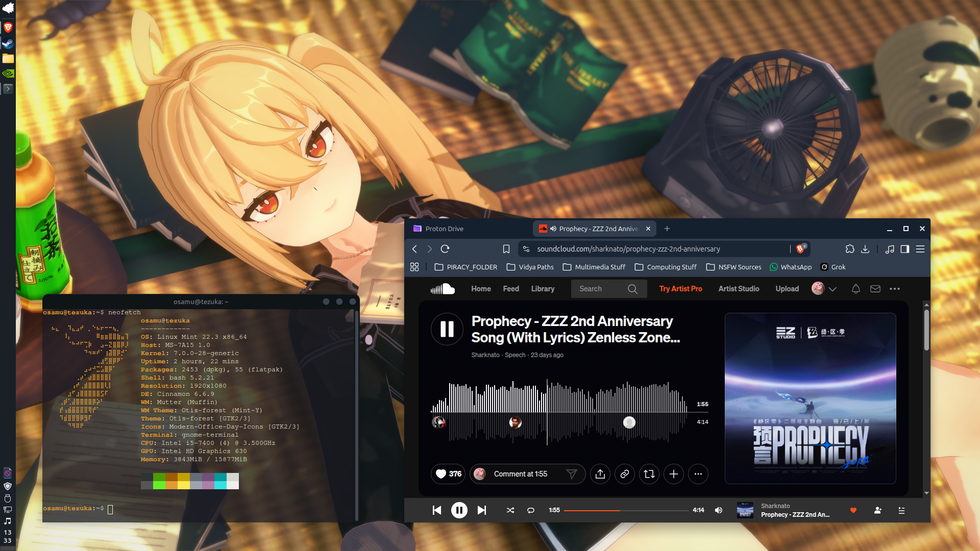980x551 pixels.
Task: Open the Computing Stuff bookmark folder
Action: point(666,267)
